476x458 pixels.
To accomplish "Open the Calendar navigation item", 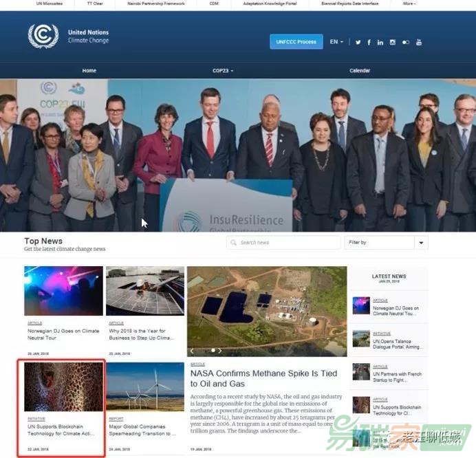I will pos(360,71).
